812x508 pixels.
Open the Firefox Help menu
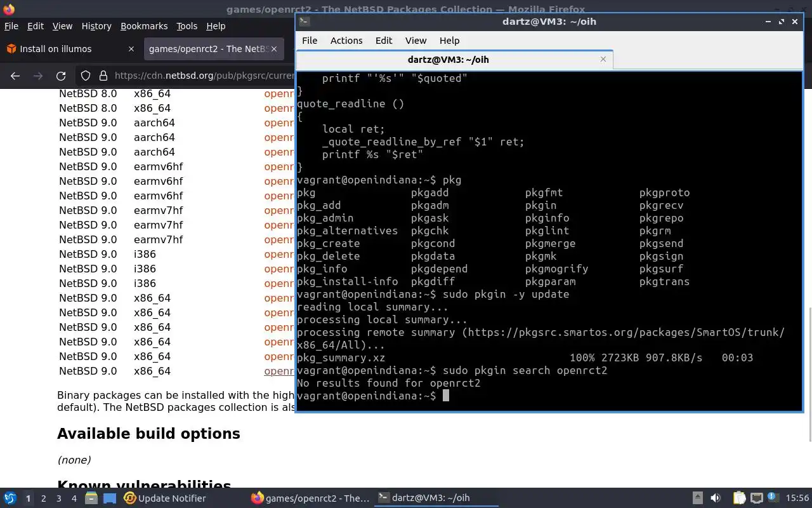coord(216,26)
